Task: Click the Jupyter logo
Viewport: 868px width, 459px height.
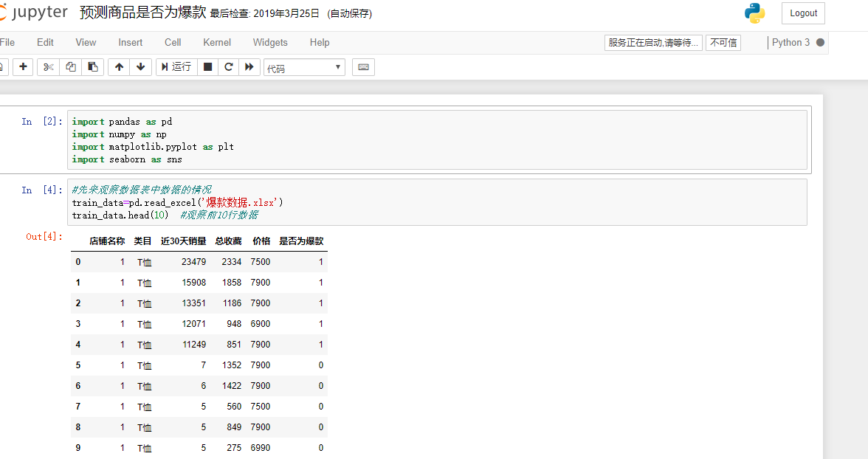Action: tap(33, 12)
